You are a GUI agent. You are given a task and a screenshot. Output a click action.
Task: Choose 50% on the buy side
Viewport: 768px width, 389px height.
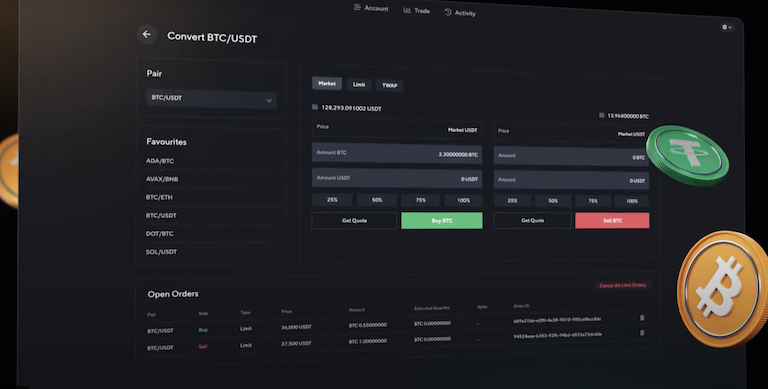[377, 200]
